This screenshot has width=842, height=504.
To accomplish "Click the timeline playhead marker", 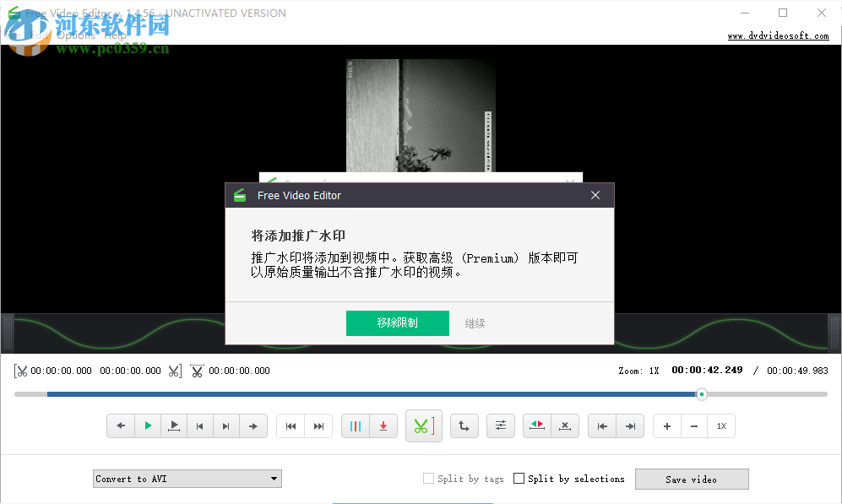I will (702, 393).
